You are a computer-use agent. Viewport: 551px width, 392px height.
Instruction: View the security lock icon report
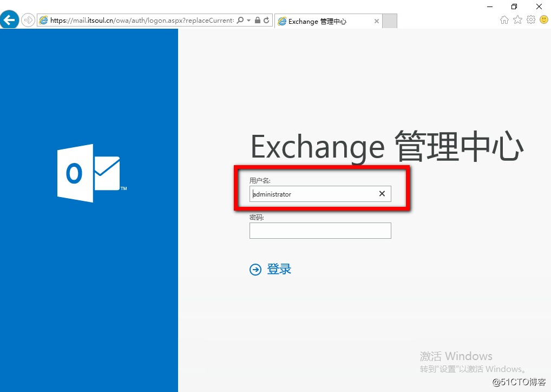pos(258,20)
